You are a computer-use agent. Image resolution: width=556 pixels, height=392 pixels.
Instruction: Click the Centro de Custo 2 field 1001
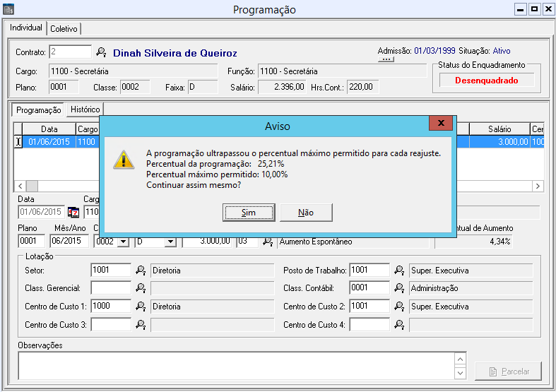tap(369, 306)
